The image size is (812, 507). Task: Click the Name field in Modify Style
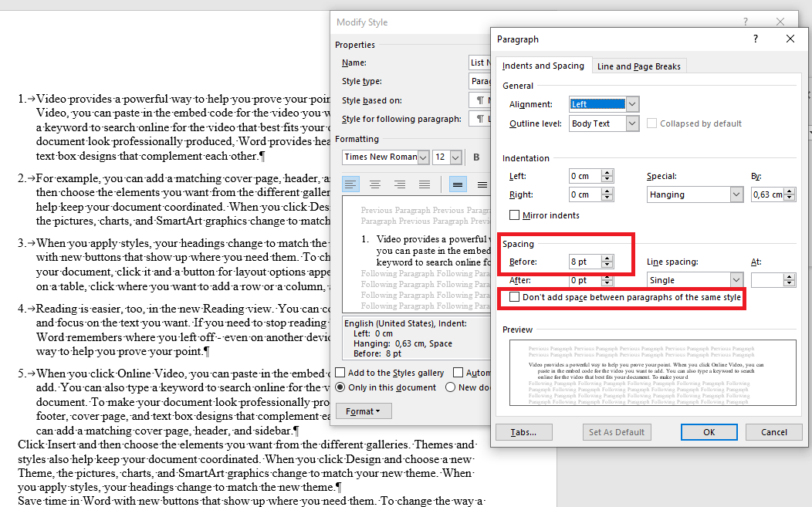pos(479,63)
